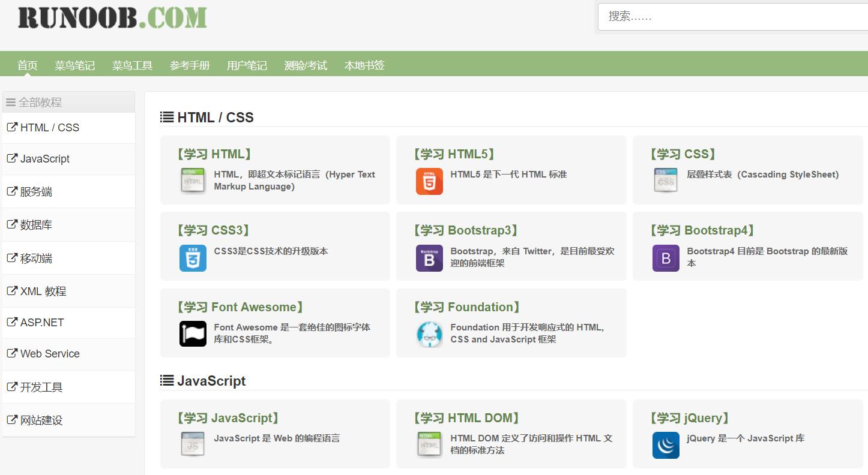Select 参考手册 in the green navbar
Screen dimensions: 868x475
tap(190, 65)
